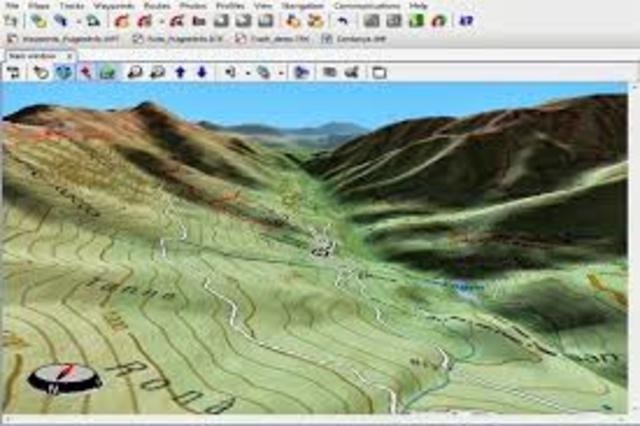Click the red and green arch icon
This screenshot has width=640, height=426.
(x=439, y=20)
